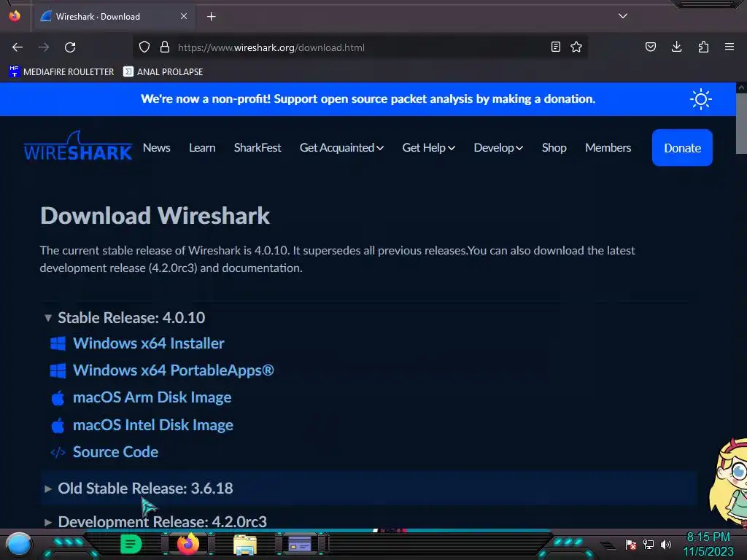Download Windows x64 PortableApps
The height and width of the screenshot is (560, 747).
tap(174, 370)
